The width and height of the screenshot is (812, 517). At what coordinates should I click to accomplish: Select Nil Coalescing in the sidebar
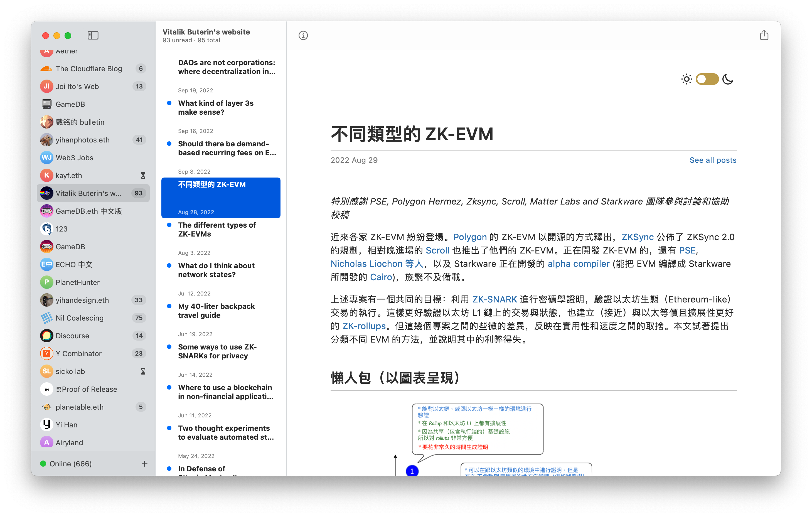pos(80,318)
